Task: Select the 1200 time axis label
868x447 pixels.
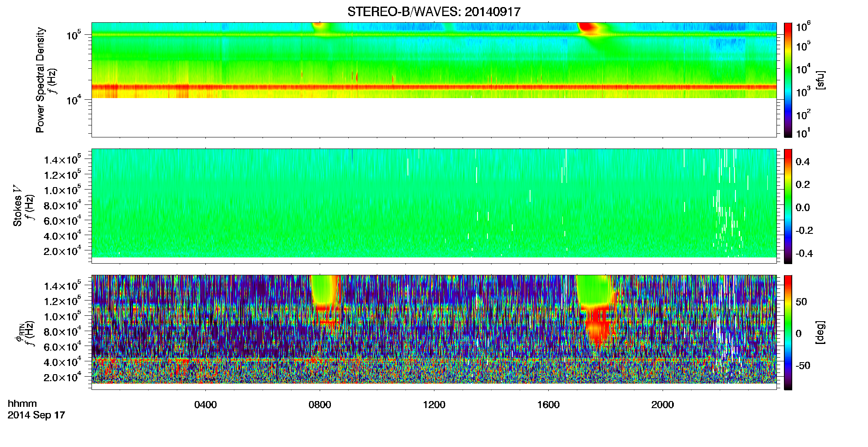Action: [x=434, y=405]
